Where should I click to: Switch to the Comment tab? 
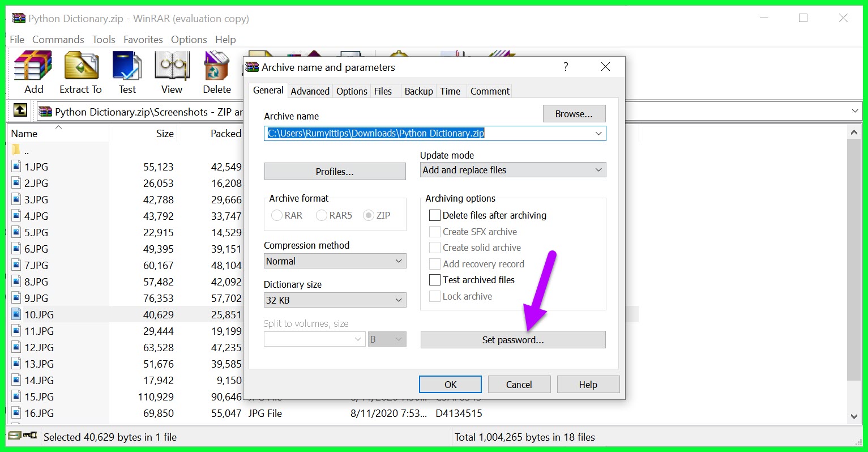coord(490,91)
